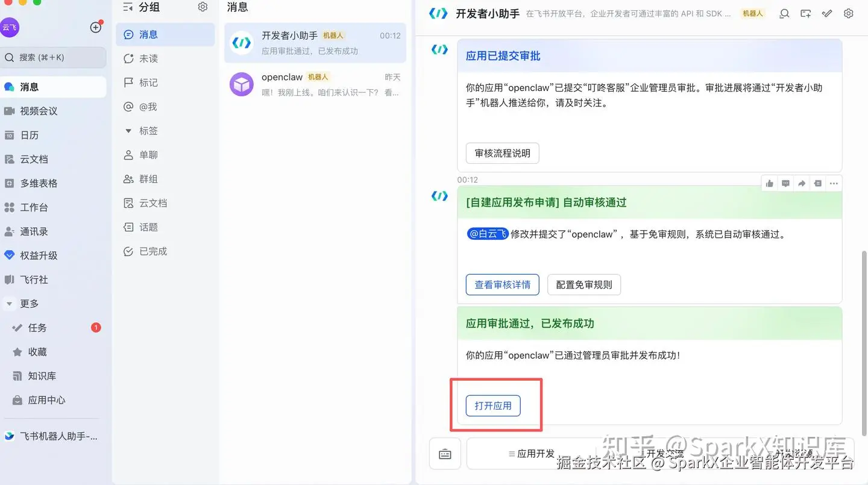Click the 应用审批通过，已发布成功 card header

[x=649, y=324]
